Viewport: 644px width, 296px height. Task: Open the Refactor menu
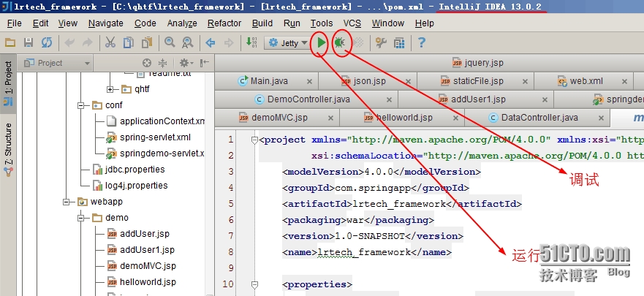click(x=224, y=23)
